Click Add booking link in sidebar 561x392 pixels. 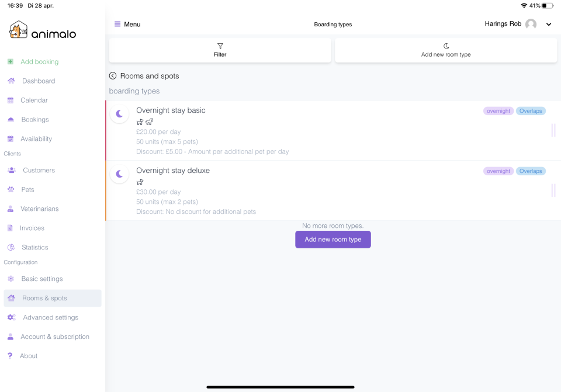(39, 61)
